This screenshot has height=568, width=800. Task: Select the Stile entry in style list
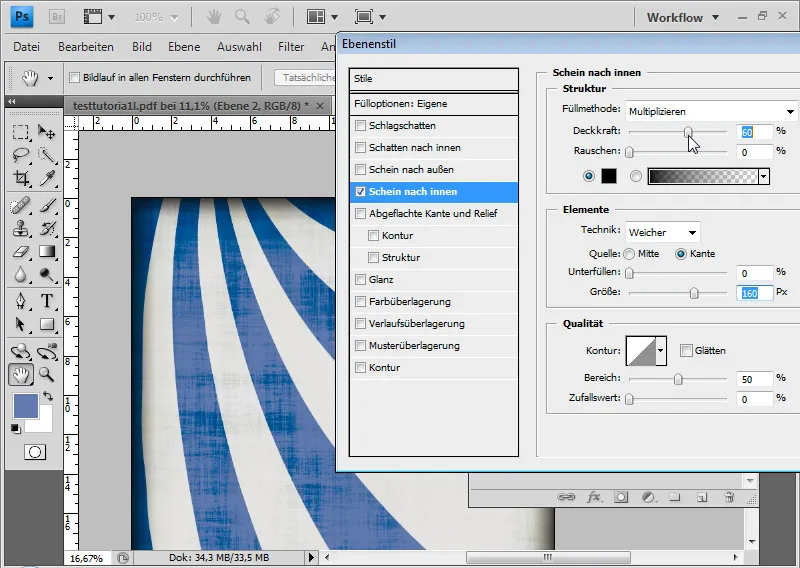click(x=434, y=79)
